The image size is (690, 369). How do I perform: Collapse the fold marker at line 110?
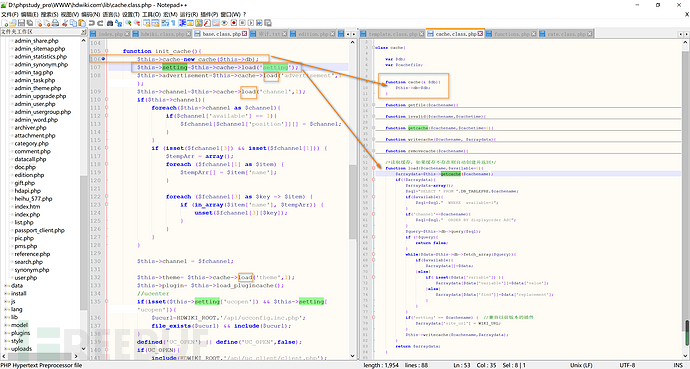click(x=106, y=100)
